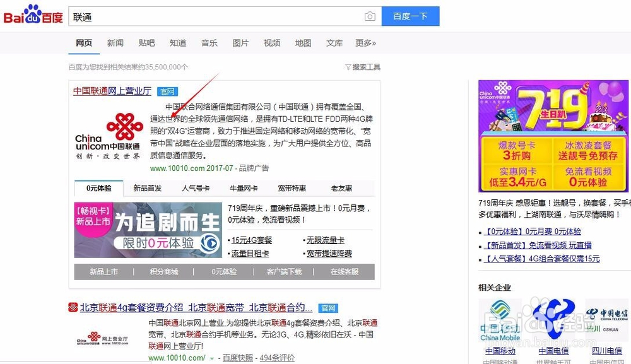
Task: Click the 为追剧而生 banner image
Action: tap(148, 230)
